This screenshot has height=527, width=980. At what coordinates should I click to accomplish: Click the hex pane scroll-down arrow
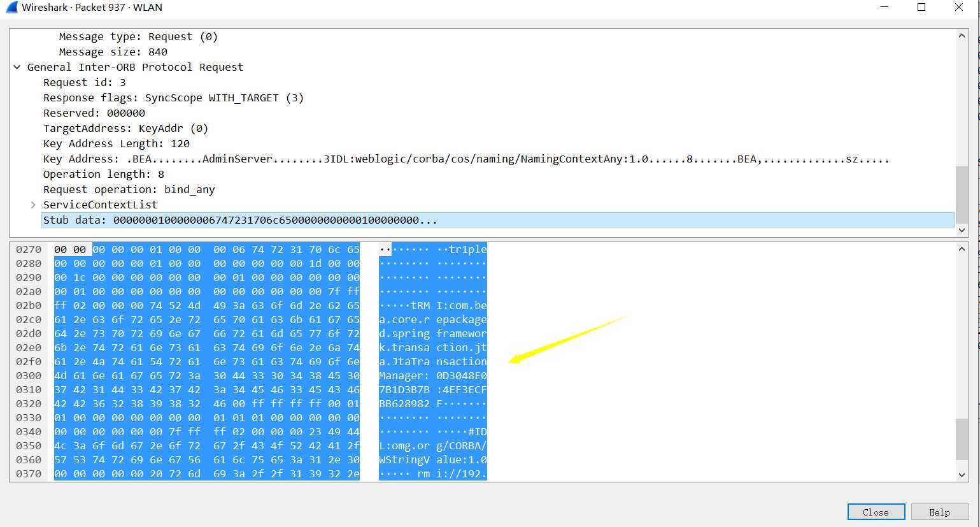(x=962, y=475)
